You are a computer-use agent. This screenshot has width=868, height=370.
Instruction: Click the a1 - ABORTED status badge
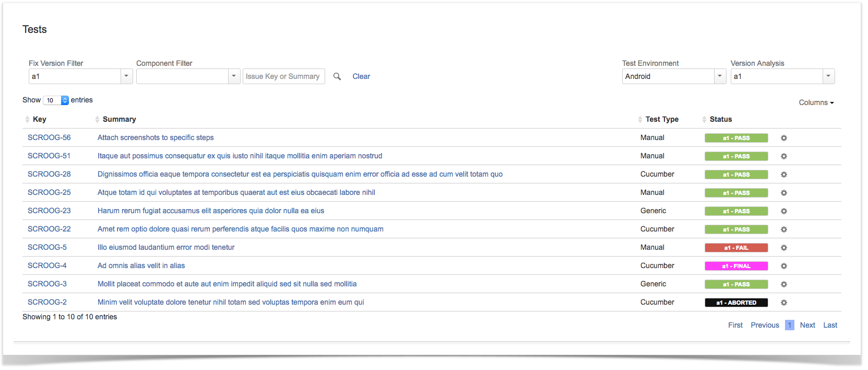(x=736, y=303)
